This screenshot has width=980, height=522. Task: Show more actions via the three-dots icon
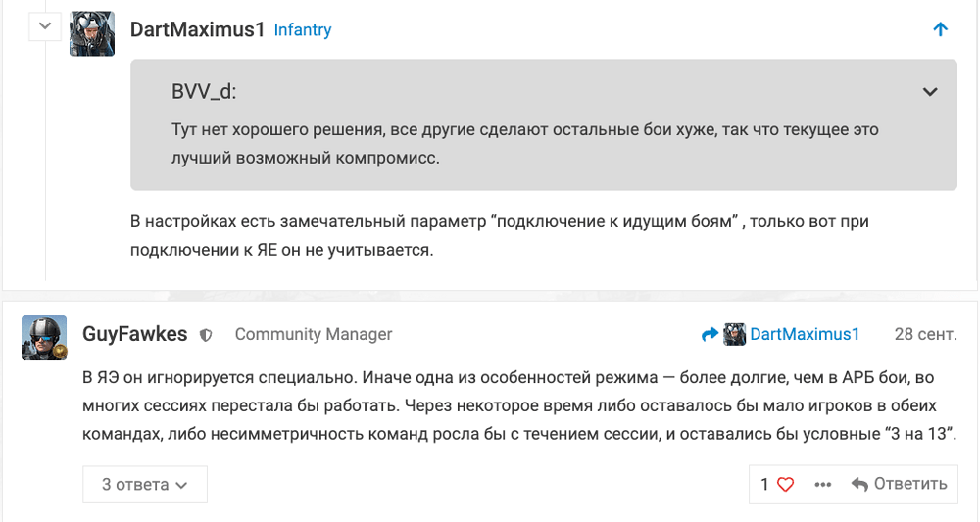pos(823,485)
